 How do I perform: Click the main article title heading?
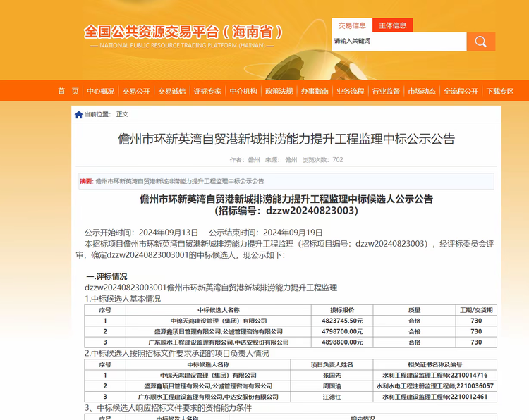[x=286, y=139]
